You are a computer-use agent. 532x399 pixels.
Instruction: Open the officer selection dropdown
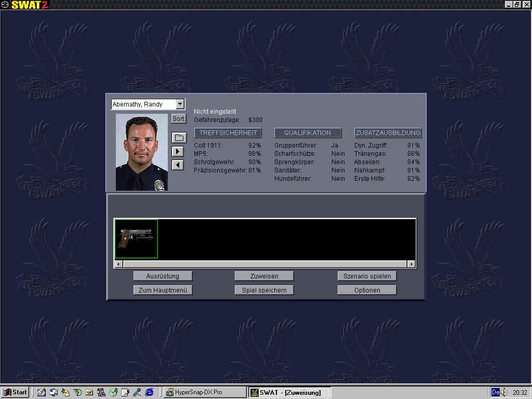pyautogui.click(x=180, y=104)
